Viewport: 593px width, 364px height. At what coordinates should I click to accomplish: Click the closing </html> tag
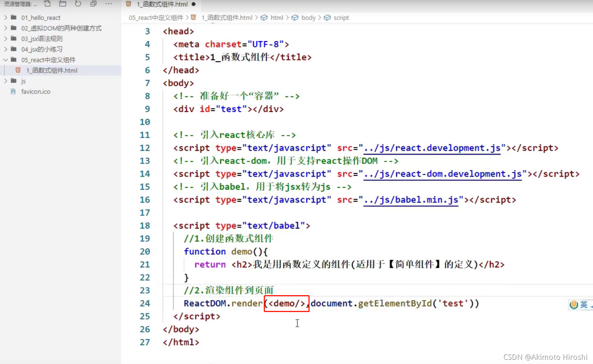[181, 342]
